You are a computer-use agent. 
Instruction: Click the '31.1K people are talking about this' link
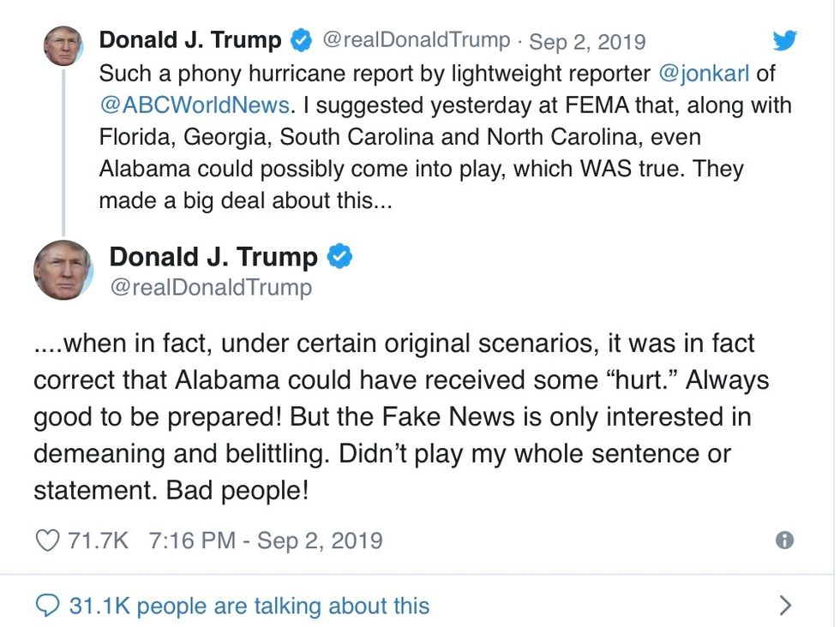(249, 606)
